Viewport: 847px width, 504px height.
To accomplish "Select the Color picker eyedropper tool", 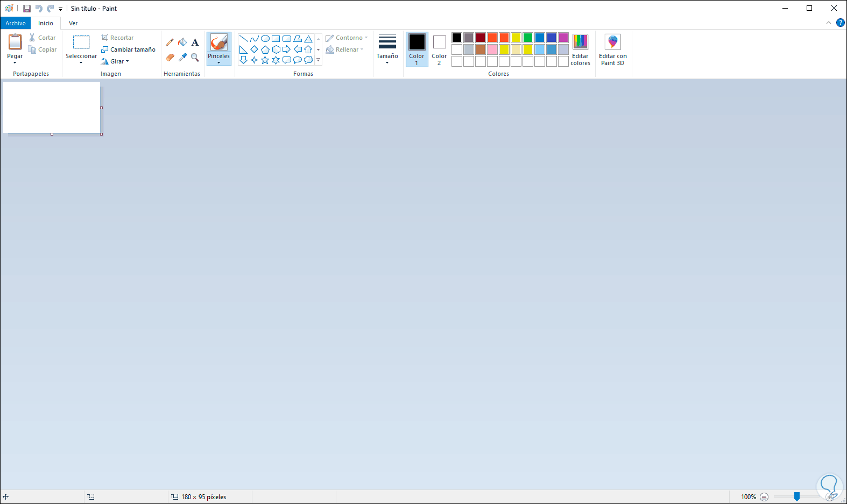I will tap(182, 57).
